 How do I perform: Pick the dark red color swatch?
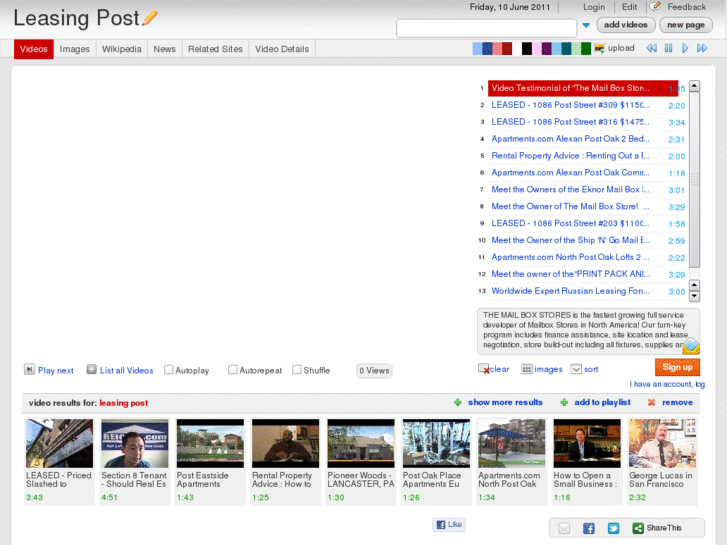tap(507, 48)
